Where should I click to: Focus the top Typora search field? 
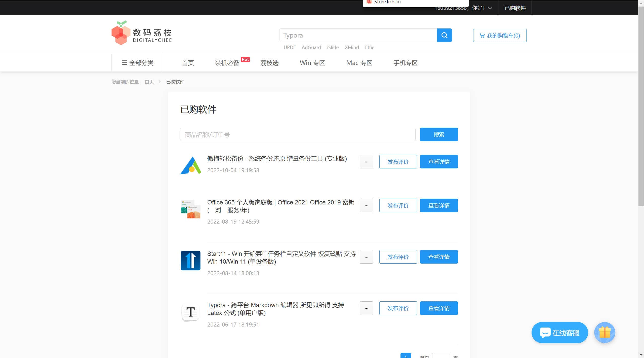[x=358, y=35]
